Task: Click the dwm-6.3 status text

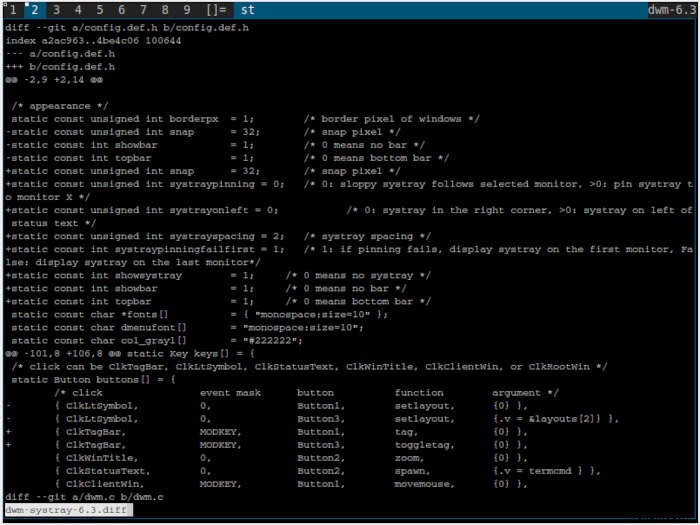Action: [672, 9]
